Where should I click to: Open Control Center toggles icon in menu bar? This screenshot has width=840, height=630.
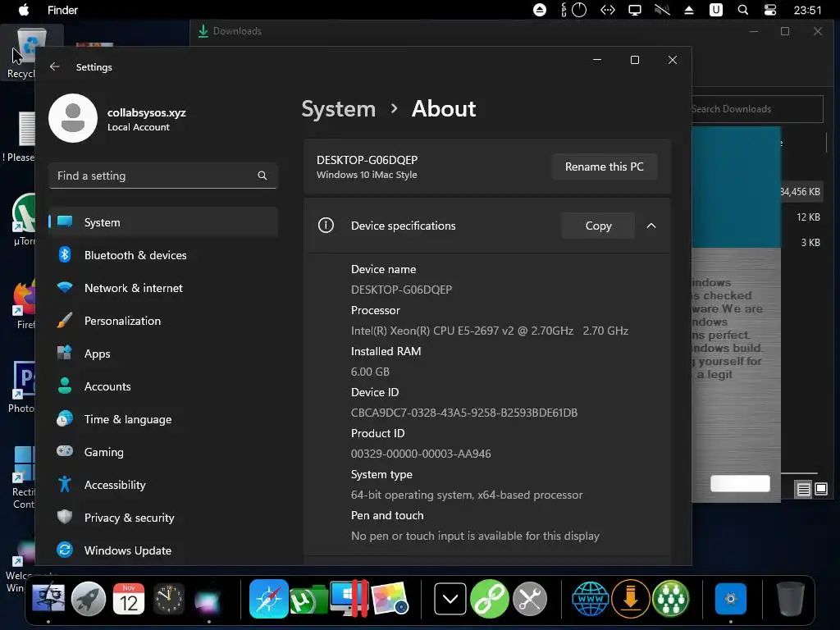click(769, 10)
